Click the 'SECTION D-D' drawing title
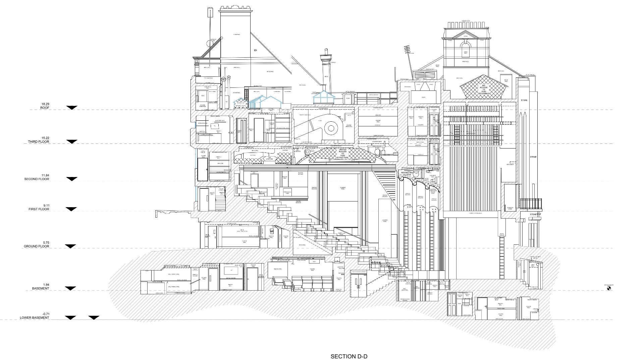Image resolution: width=644 pixels, height=362 pixels. 349,356
